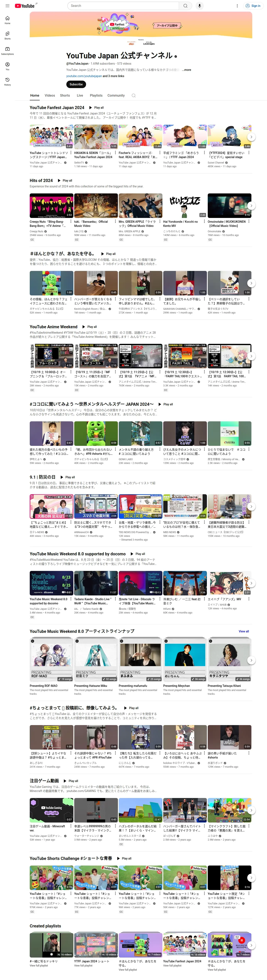
Task: Open Presenting ROF-MAO playlist thumbnail
Action: (51, 660)
